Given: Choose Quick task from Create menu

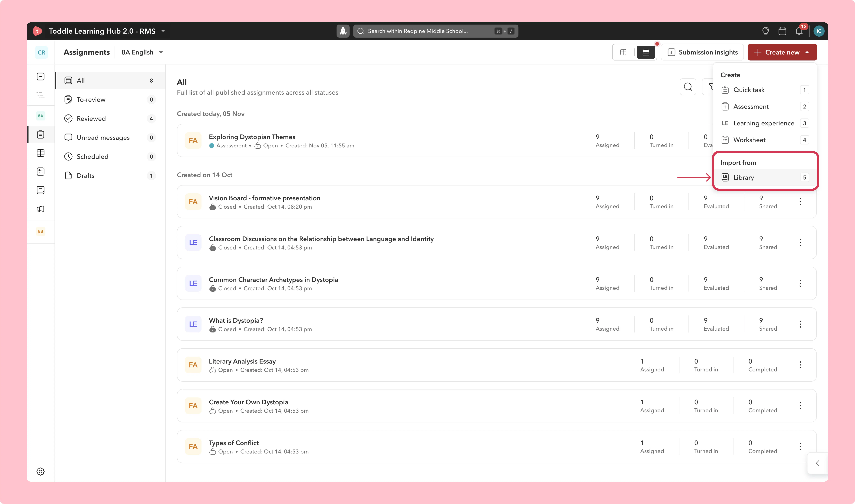Looking at the screenshot, I should [x=765, y=90].
